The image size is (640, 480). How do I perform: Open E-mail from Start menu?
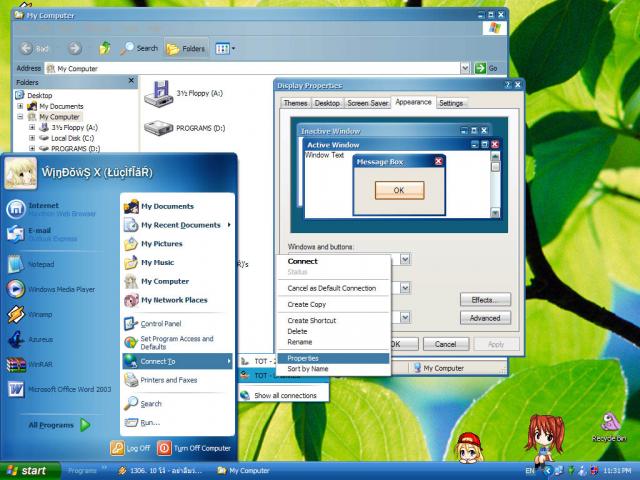[42, 234]
